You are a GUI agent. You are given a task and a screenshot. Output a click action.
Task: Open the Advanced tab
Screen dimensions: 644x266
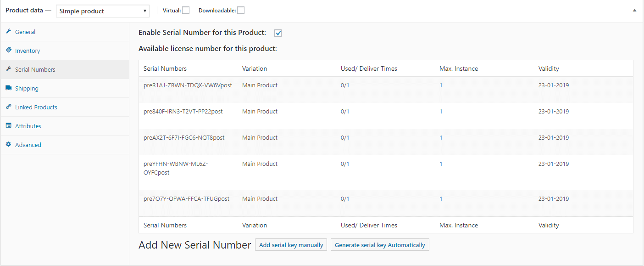coord(65,145)
